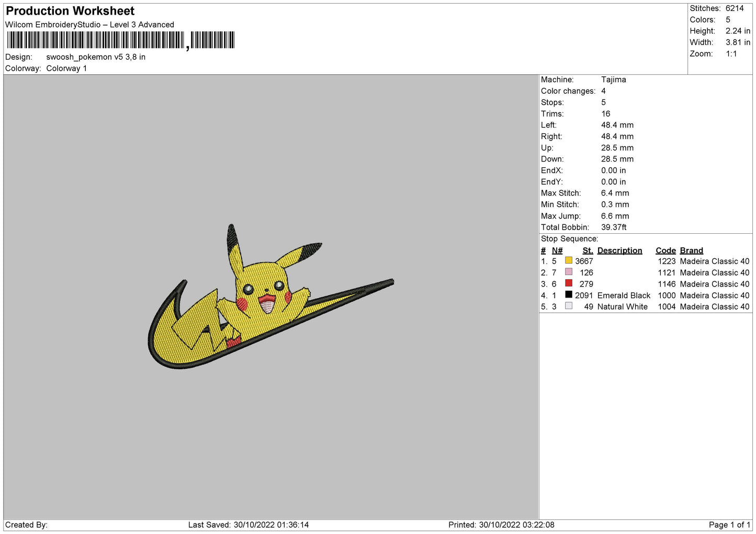Pick the Emerald Black color swatch

pyautogui.click(x=568, y=295)
